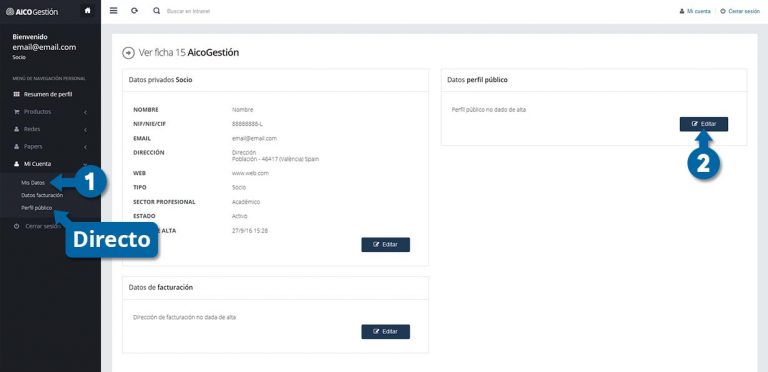
Task: Click the user icon beside Papers
Action: pos(17,146)
